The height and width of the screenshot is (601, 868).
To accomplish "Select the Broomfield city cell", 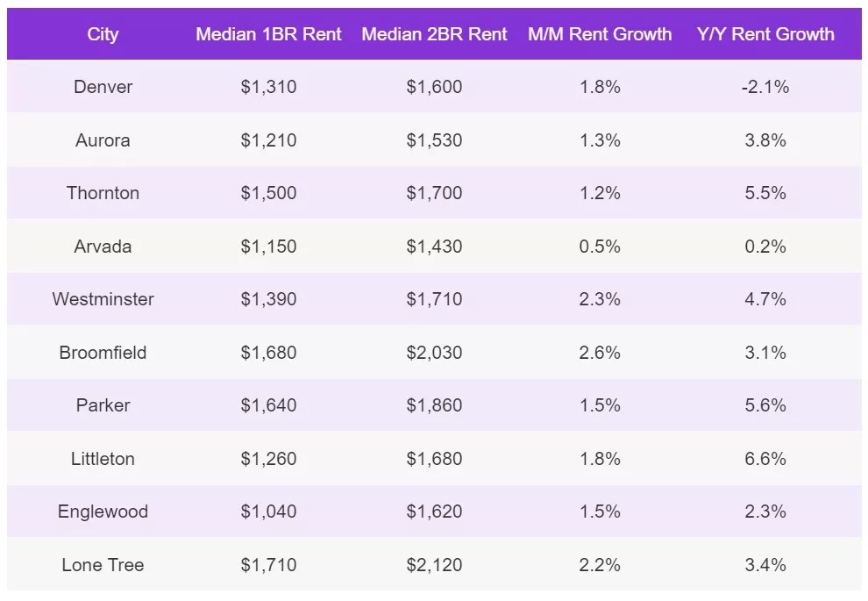I will coord(103,353).
